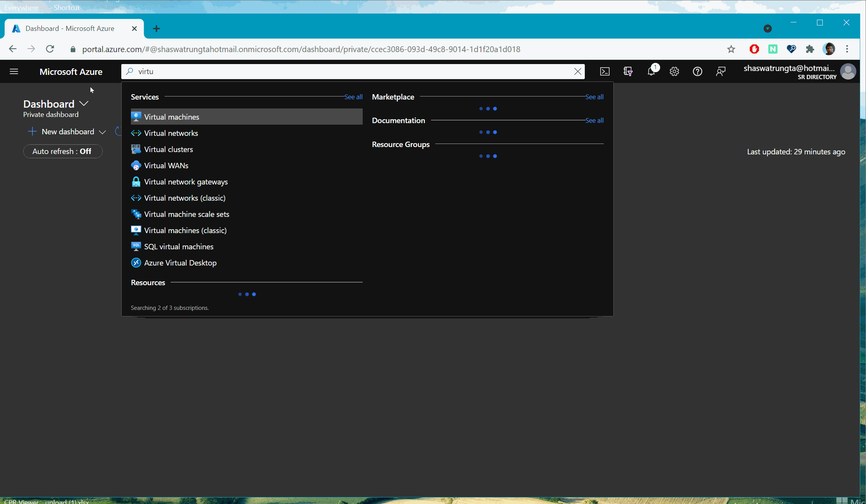Click the Virtual machines (classic) icon
The height and width of the screenshot is (504, 866).
click(136, 230)
